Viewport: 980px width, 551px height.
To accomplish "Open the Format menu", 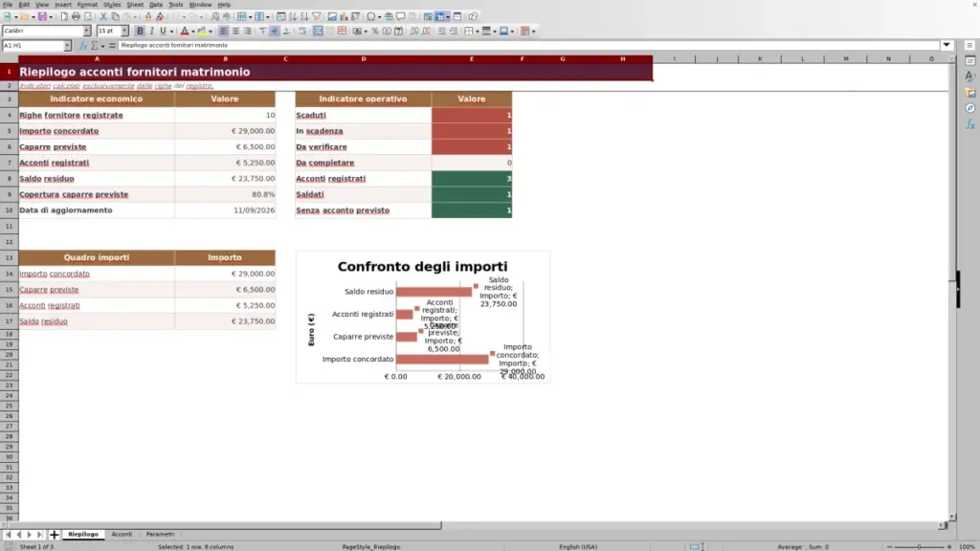I will click(x=87, y=5).
